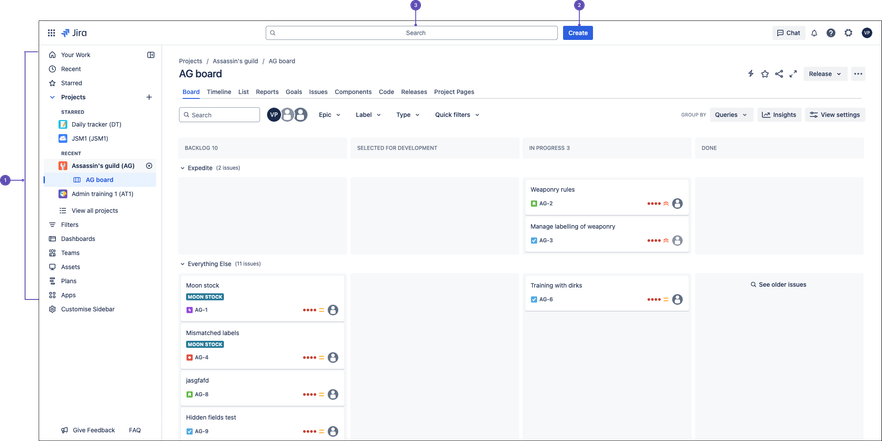Open the Release dropdown
This screenshot has height=441, width=882.
(825, 74)
